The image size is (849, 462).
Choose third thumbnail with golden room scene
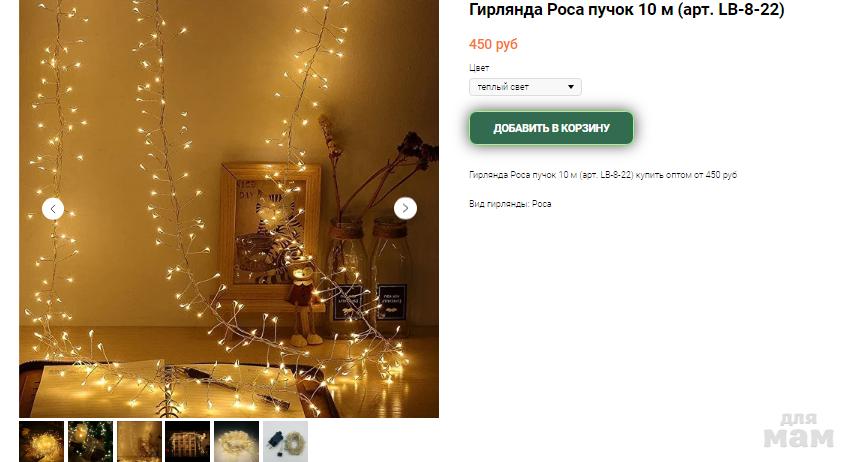click(139, 441)
